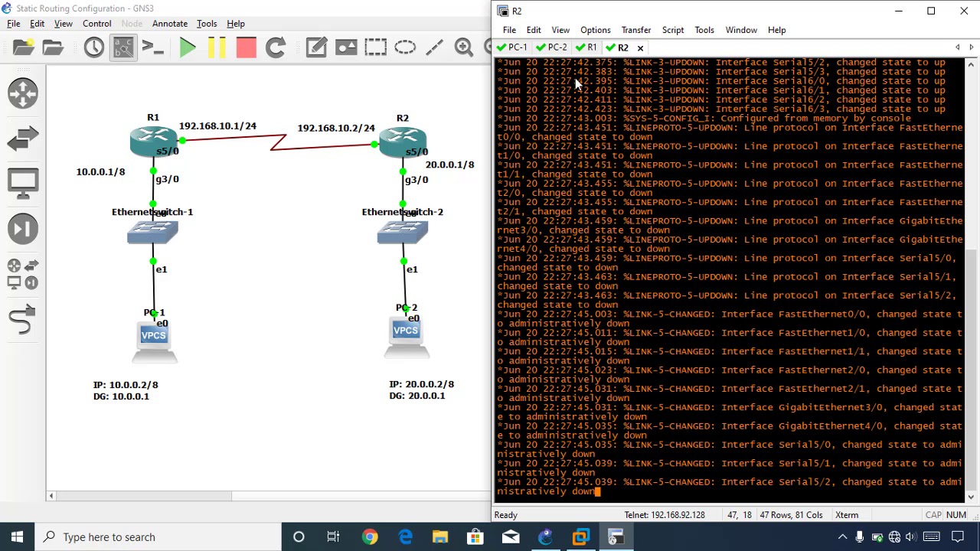Open GNS3 File menu
This screenshot has width=980, height=551.
(x=14, y=24)
